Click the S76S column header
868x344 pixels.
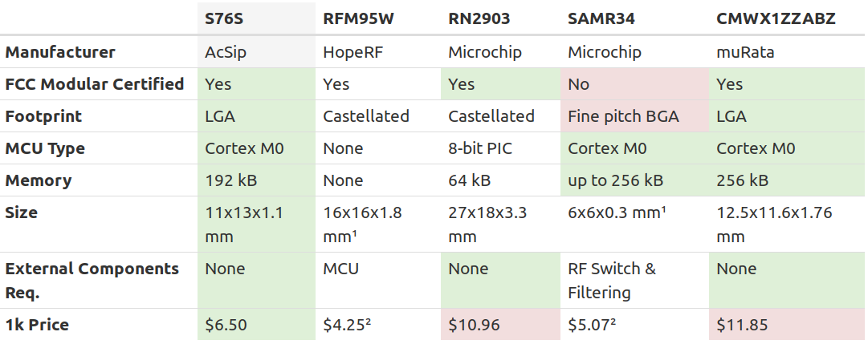[x=256, y=18]
